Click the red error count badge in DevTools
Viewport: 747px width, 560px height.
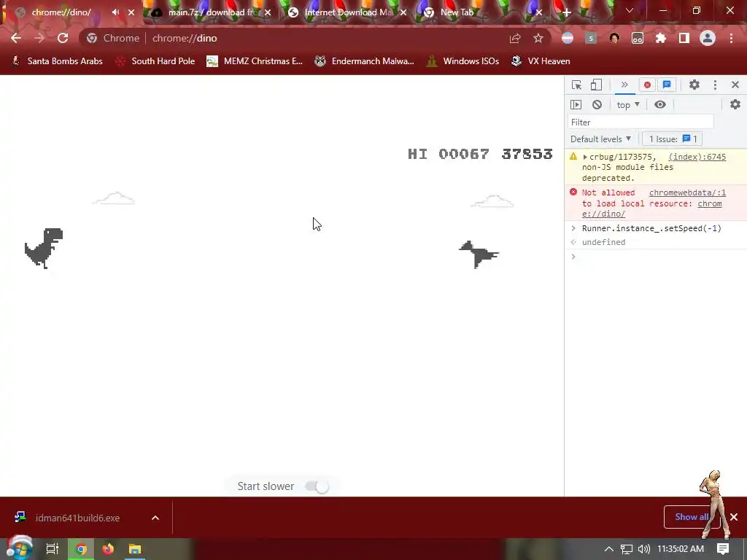click(647, 85)
